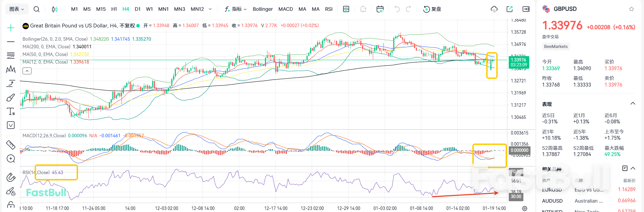Click the cloud save icon
Image resolution: width=644 pixels, height=212 pixels.
pos(494,9)
